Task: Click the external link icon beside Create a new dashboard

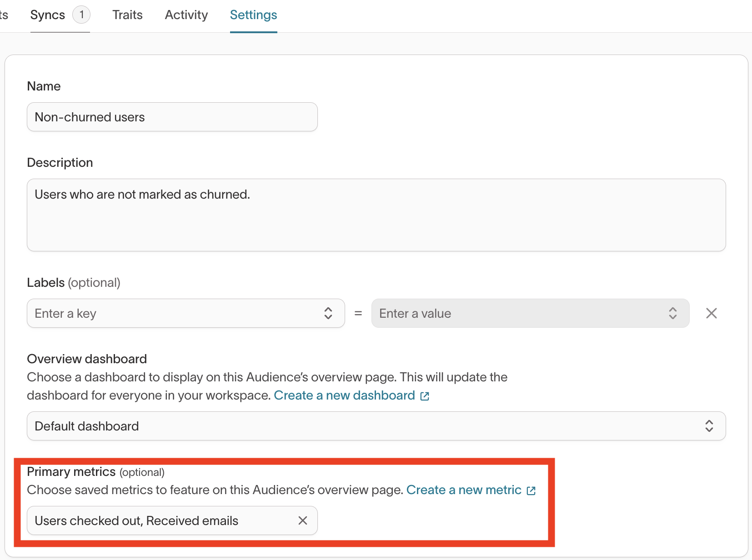Action: 425,396
